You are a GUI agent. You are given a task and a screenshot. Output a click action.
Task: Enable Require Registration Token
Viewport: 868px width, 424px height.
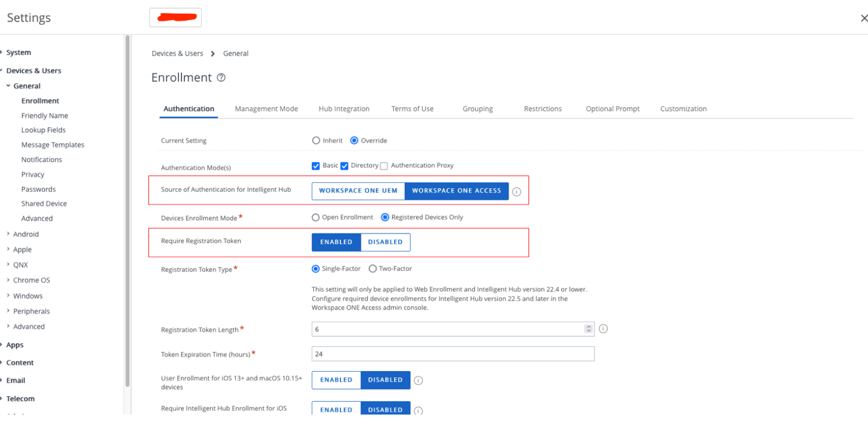336,242
